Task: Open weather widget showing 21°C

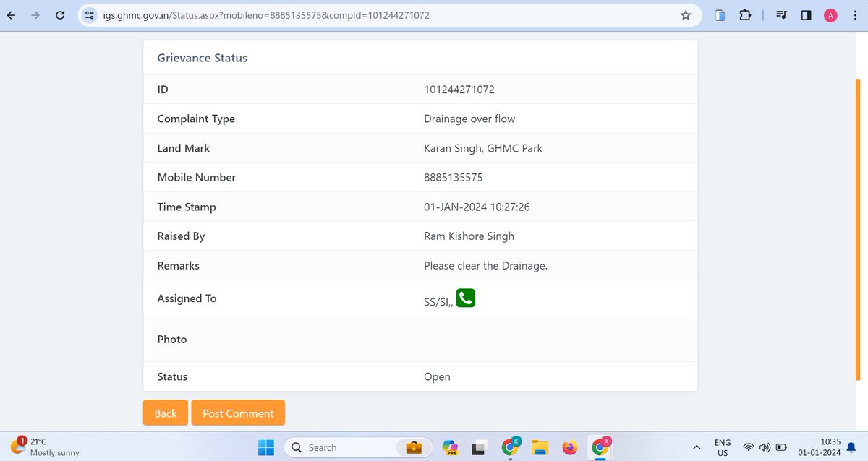Action: [44, 447]
